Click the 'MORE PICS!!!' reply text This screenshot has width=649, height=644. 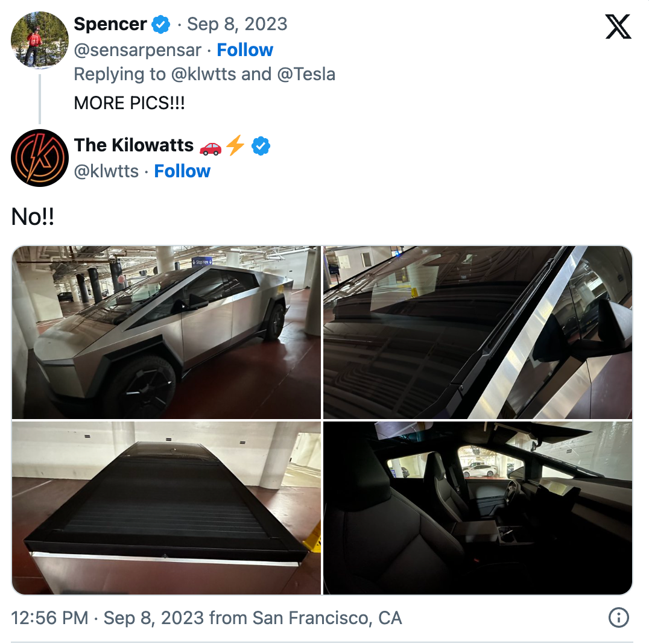(x=129, y=103)
